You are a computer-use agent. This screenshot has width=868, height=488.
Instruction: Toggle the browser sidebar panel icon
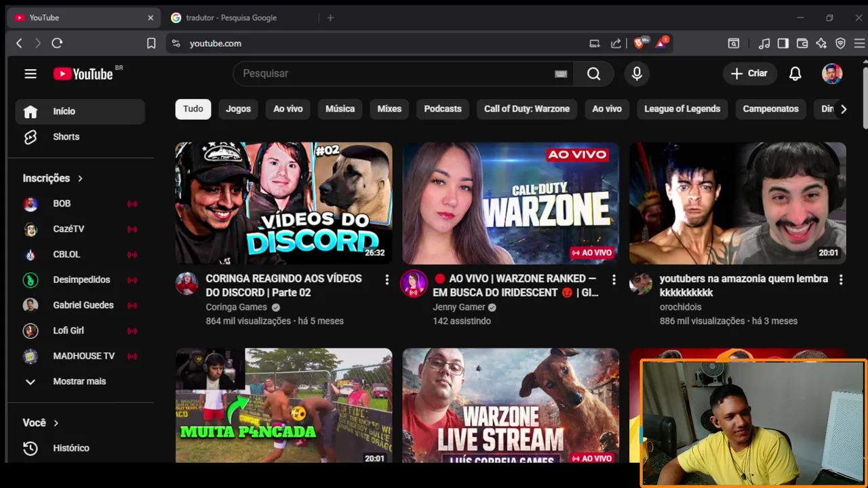pos(783,43)
